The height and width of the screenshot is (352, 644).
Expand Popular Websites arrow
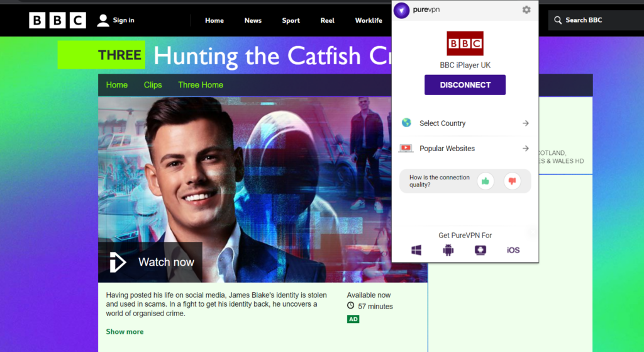(526, 149)
